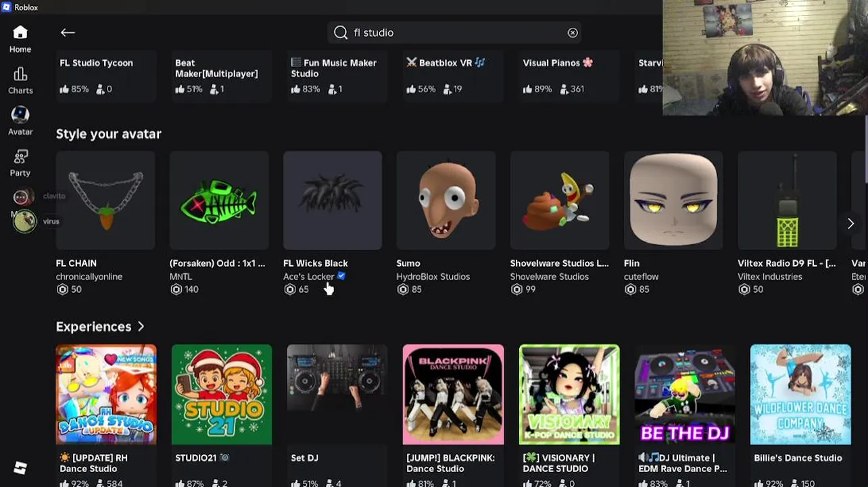The image size is (868, 487).
Task: Open the FL Wicks Black hair thumbnail
Action: tap(333, 200)
